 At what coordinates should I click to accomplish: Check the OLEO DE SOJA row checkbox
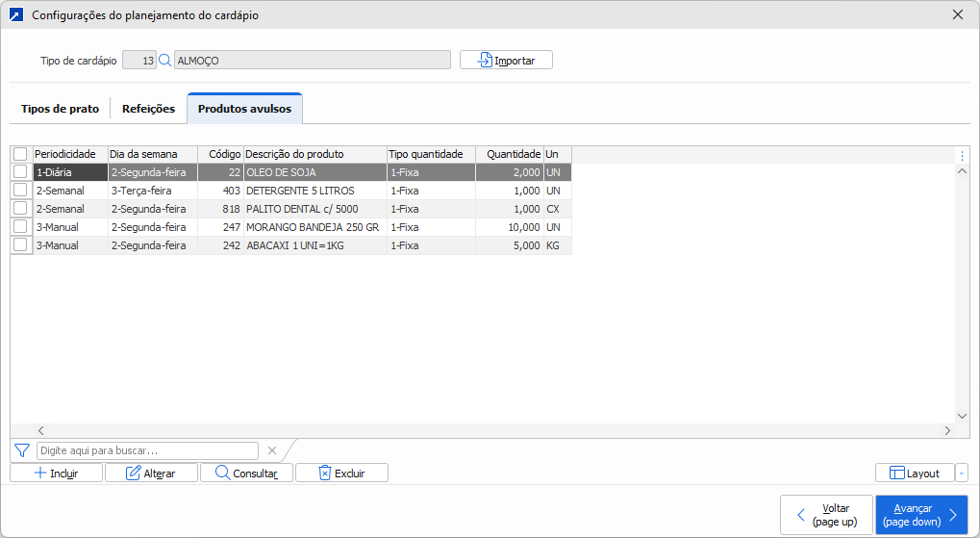[x=20, y=171]
